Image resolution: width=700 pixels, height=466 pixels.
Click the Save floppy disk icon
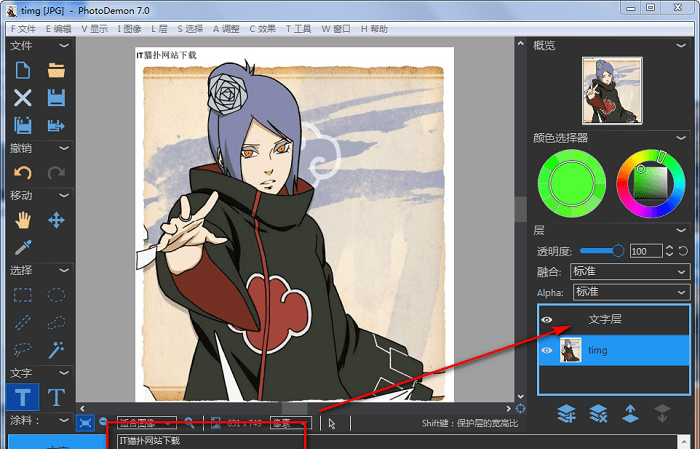point(56,98)
